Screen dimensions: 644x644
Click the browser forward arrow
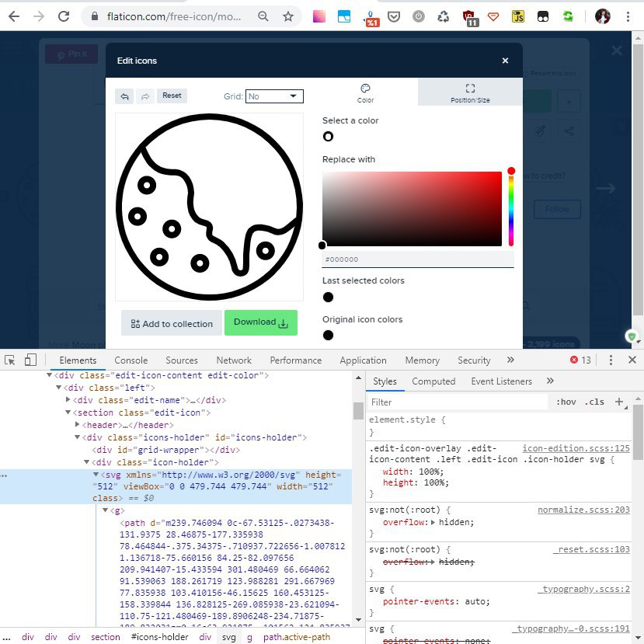tap(39, 16)
